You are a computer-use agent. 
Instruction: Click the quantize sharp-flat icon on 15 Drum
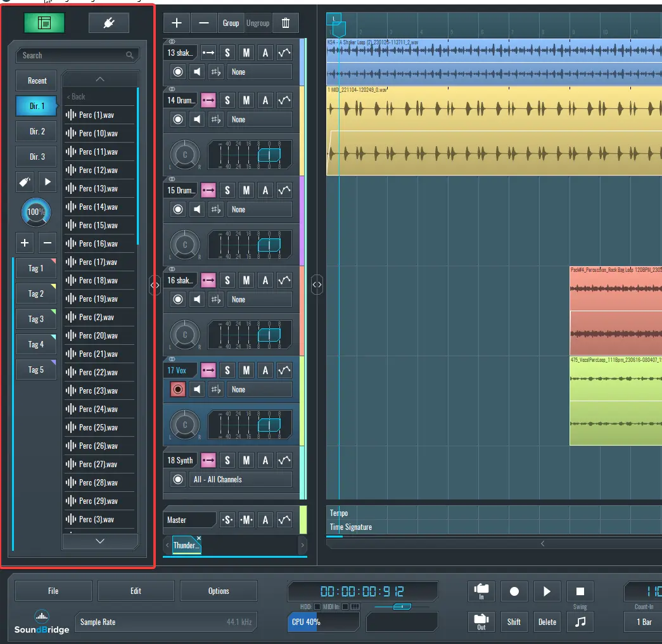pos(216,210)
